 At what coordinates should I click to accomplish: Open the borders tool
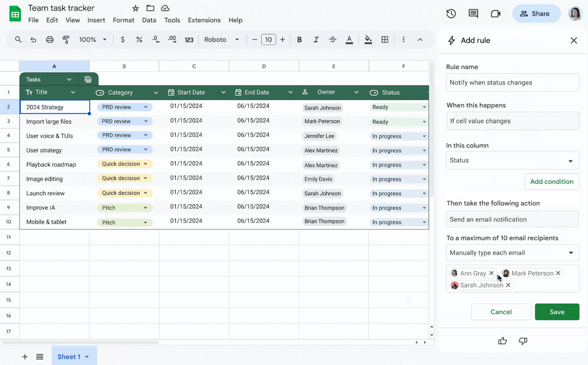point(385,39)
